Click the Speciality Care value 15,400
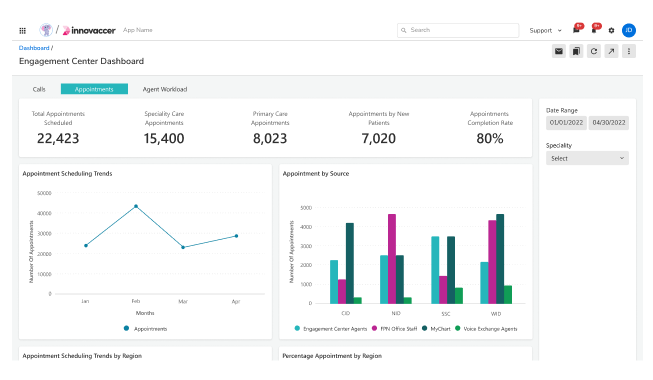Screen dimensions: 653x380 coord(164,138)
